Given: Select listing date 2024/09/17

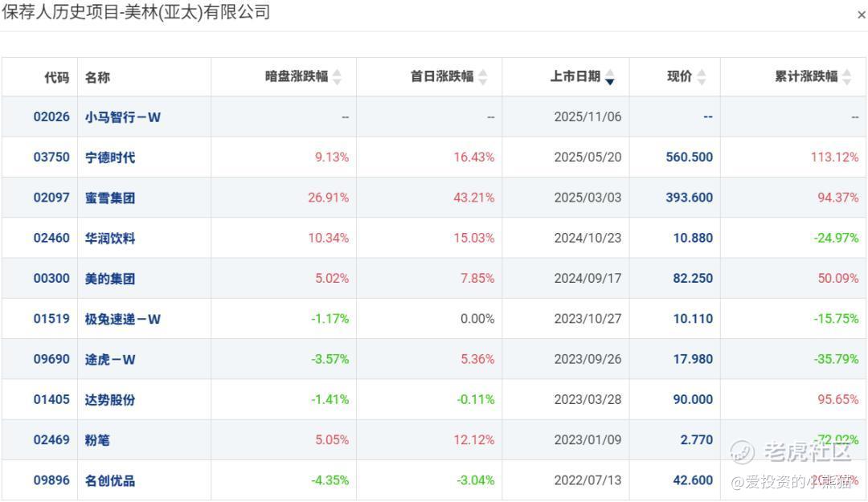Looking at the screenshot, I should [588, 279].
